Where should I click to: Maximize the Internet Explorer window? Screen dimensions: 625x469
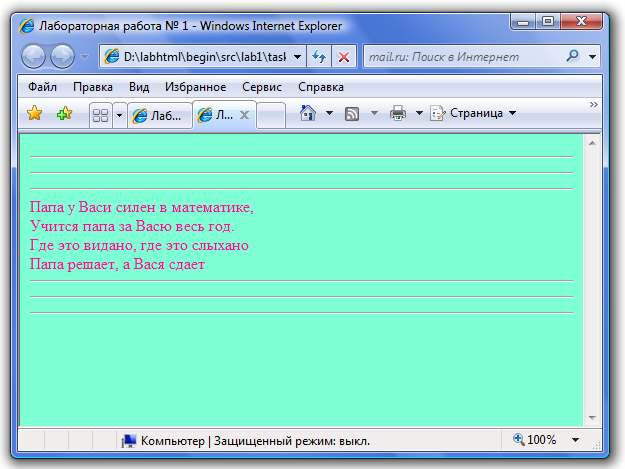[548, 22]
